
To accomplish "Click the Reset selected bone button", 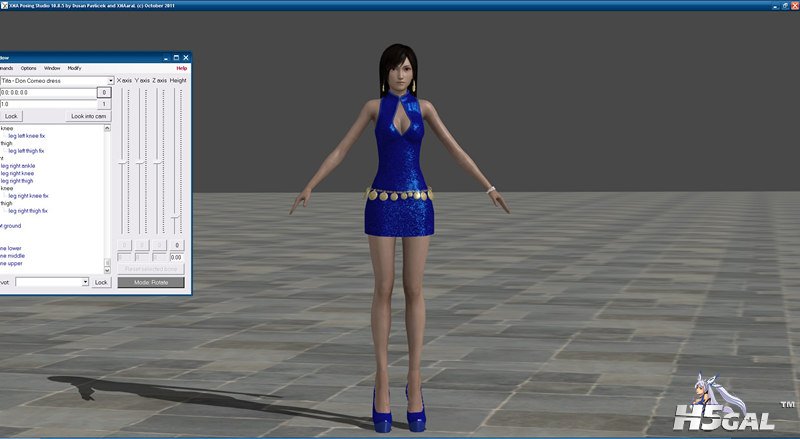I will pyautogui.click(x=151, y=269).
